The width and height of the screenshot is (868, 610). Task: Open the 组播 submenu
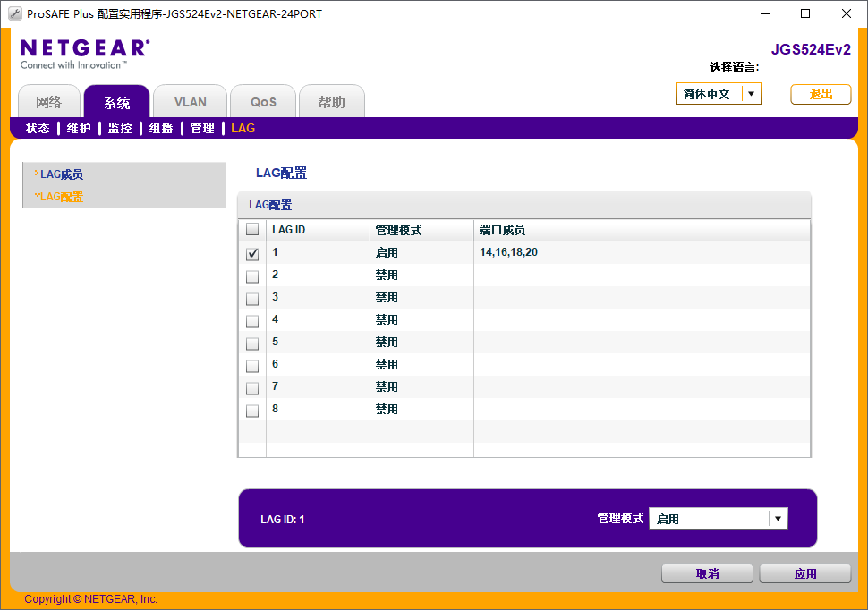coord(161,129)
